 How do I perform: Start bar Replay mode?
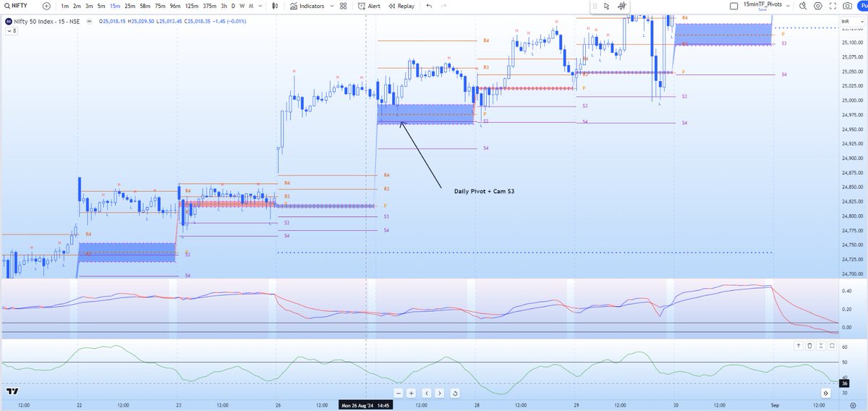[x=401, y=6]
